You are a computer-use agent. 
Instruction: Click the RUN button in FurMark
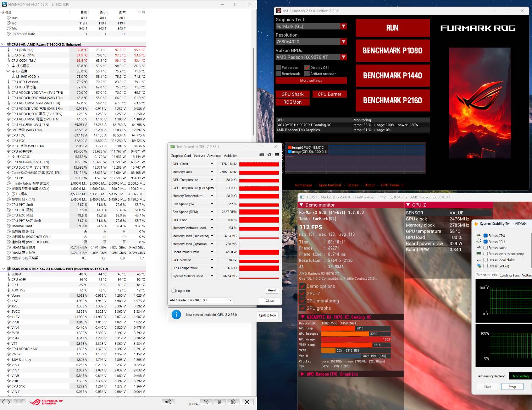pyautogui.click(x=393, y=28)
